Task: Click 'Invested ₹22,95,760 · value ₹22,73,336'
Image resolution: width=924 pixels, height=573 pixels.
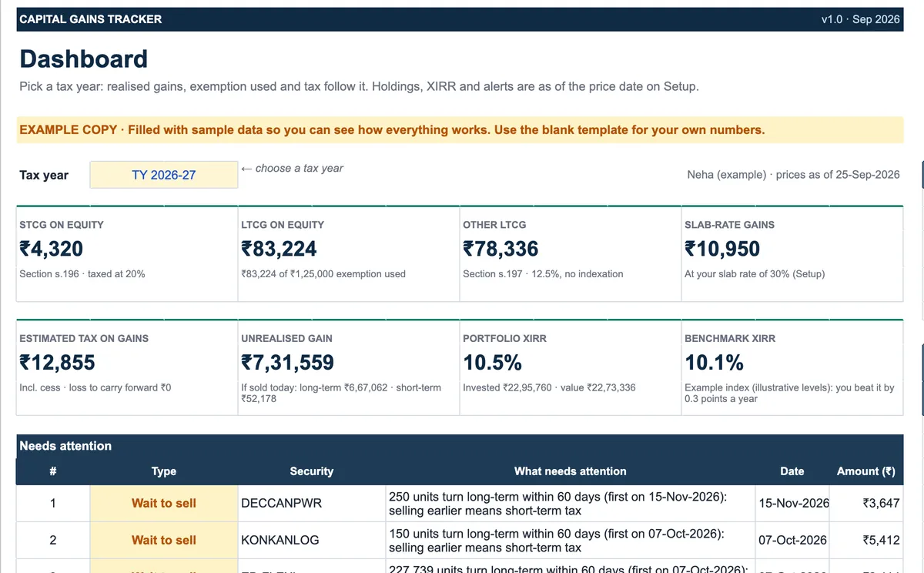Action: tap(549, 387)
